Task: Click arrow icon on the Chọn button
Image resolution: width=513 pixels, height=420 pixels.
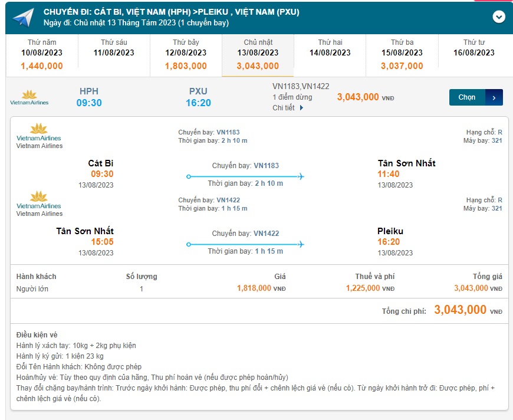Action: 494,97
